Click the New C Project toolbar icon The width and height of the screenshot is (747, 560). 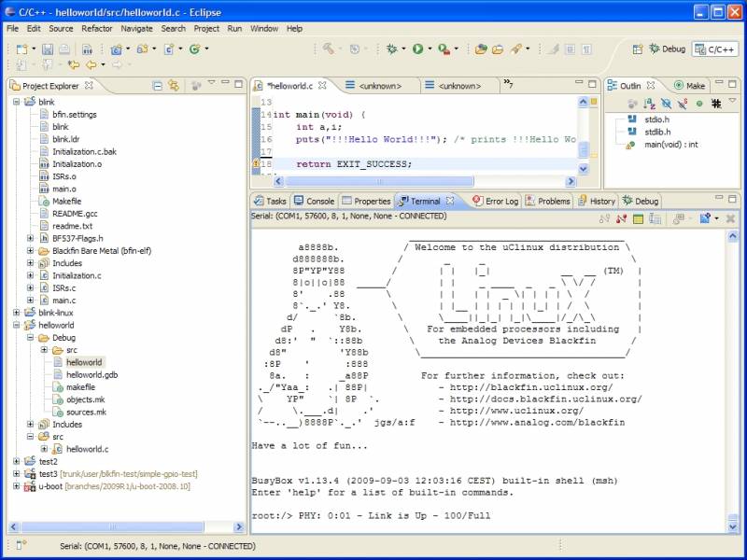coord(116,49)
